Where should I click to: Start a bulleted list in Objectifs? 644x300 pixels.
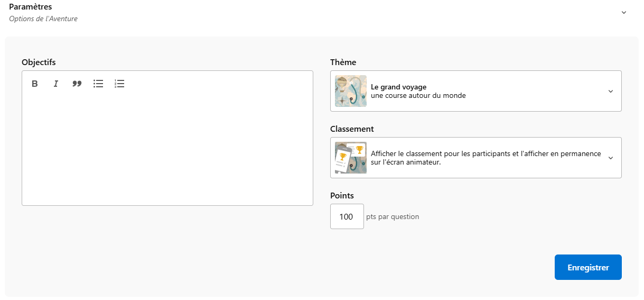coord(98,84)
